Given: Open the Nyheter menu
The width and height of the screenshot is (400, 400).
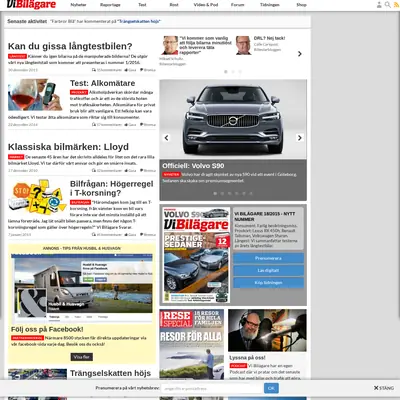Looking at the screenshot, I should coord(78,5).
